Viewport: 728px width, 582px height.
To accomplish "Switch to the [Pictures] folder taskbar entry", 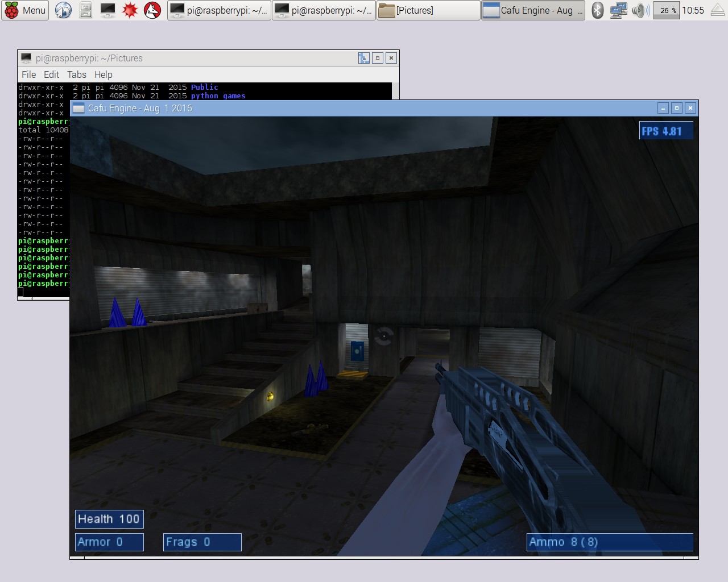I will pos(428,10).
